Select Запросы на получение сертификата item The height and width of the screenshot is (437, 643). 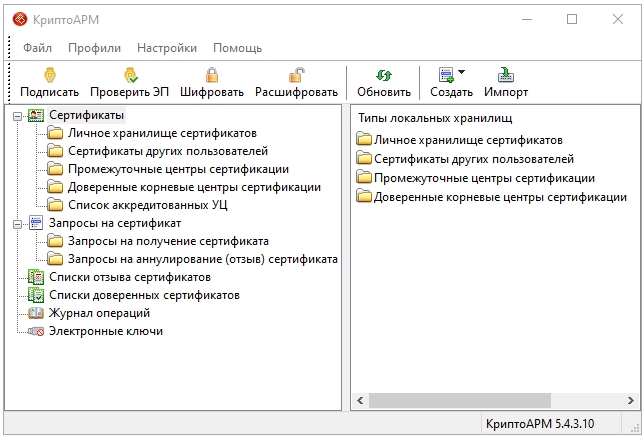(168, 241)
